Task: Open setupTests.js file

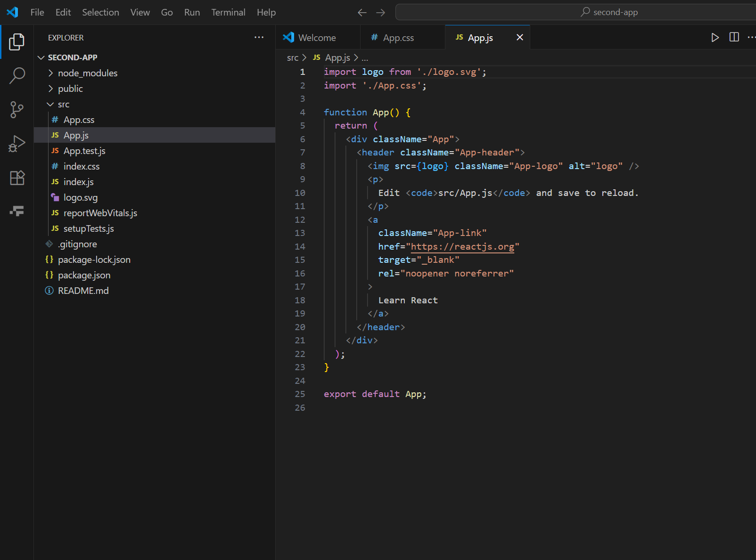Action: click(155, 228)
